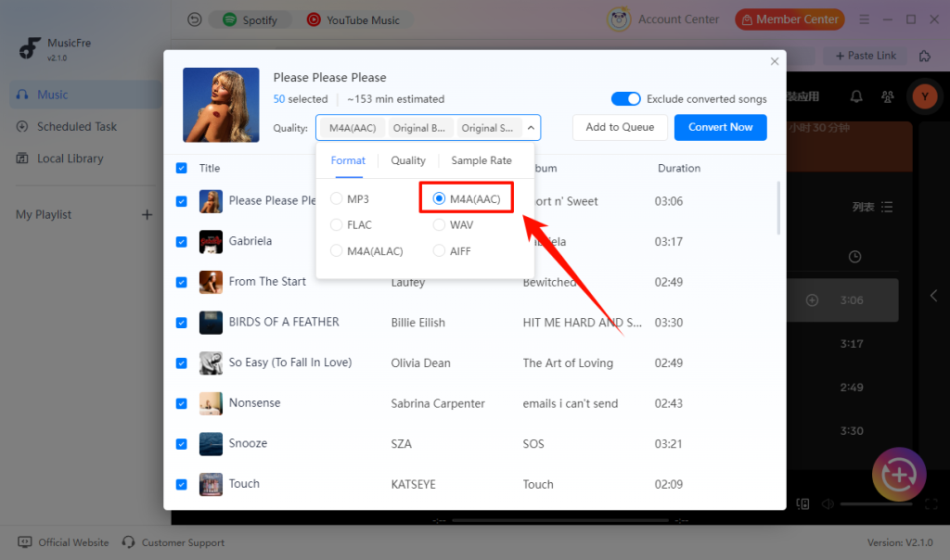Image resolution: width=950 pixels, height=560 pixels.
Task: Uncheck the Gabriela song checkbox
Action: click(x=181, y=242)
